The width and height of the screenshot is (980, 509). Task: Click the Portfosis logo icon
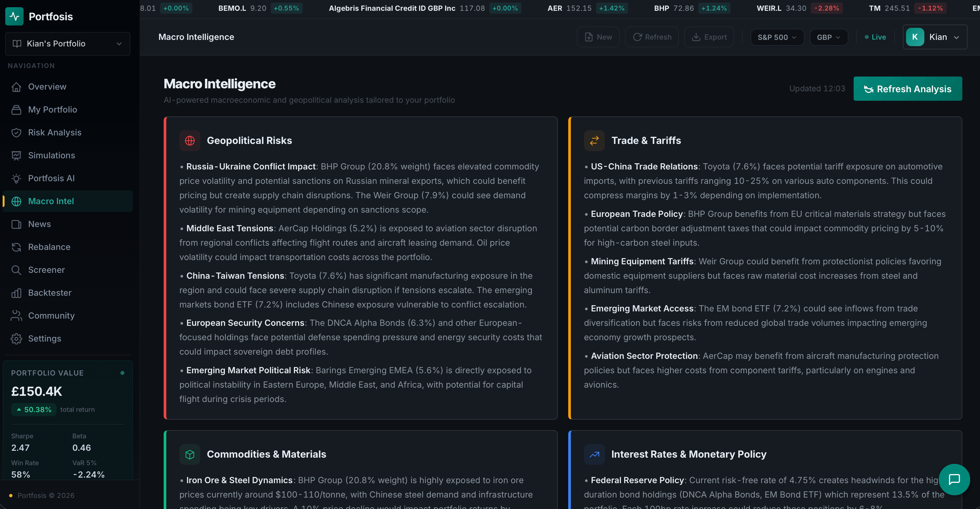pyautogui.click(x=14, y=16)
